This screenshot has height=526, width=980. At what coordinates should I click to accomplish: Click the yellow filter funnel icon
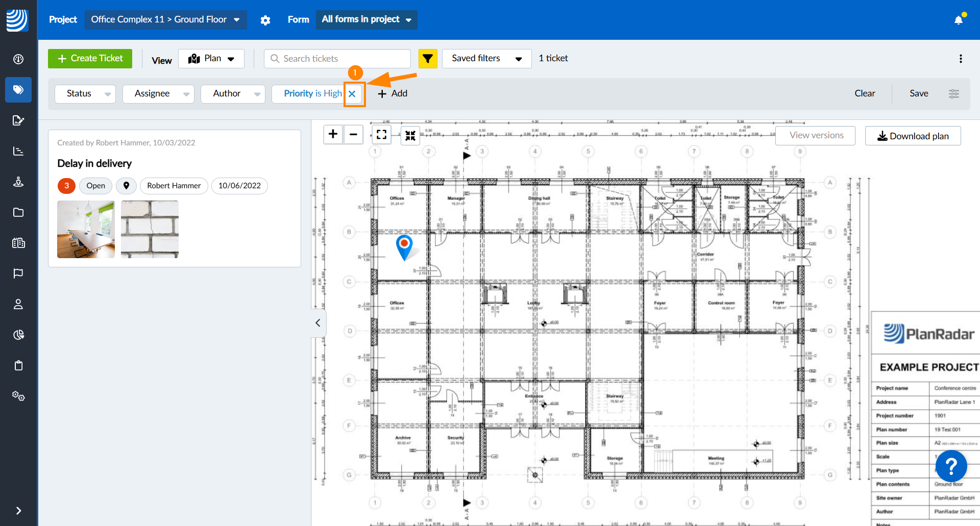click(428, 59)
